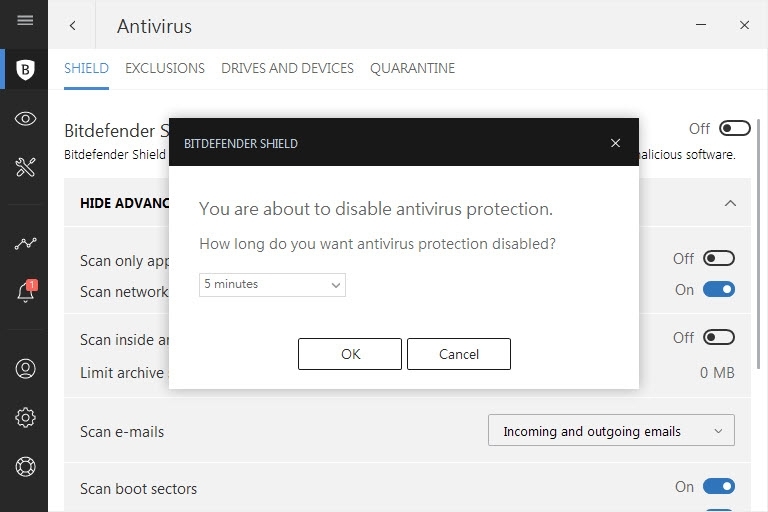768x512 pixels.
Task: Switch to the EXCLUSIONS tab
Action: (x=165, y=68)
